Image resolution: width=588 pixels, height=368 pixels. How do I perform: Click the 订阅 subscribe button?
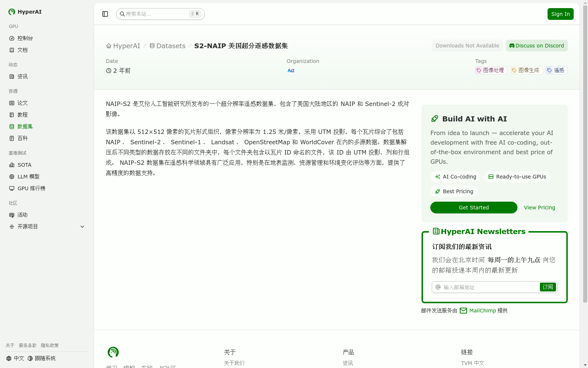tap(548, 287)
